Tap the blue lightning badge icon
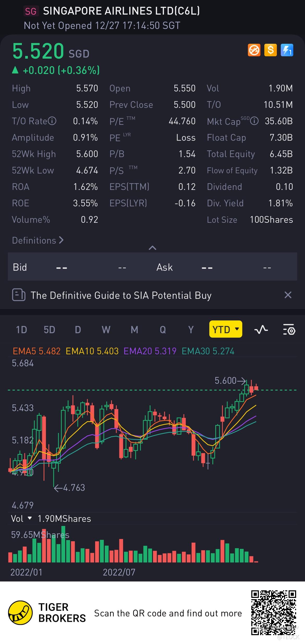The image size is (305, 644). pos(287,50)
